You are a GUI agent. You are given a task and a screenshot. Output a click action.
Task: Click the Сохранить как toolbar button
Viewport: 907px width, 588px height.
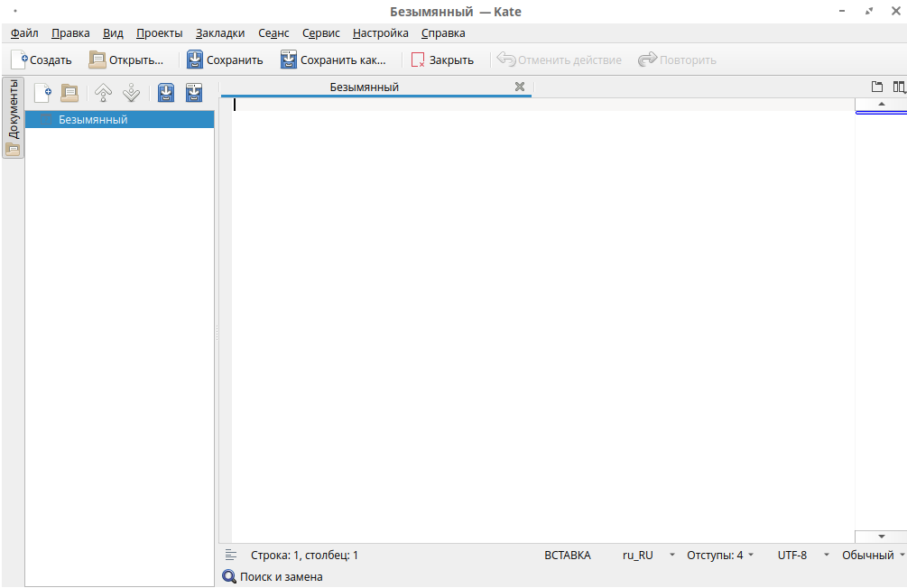click(x=332, y=60)
